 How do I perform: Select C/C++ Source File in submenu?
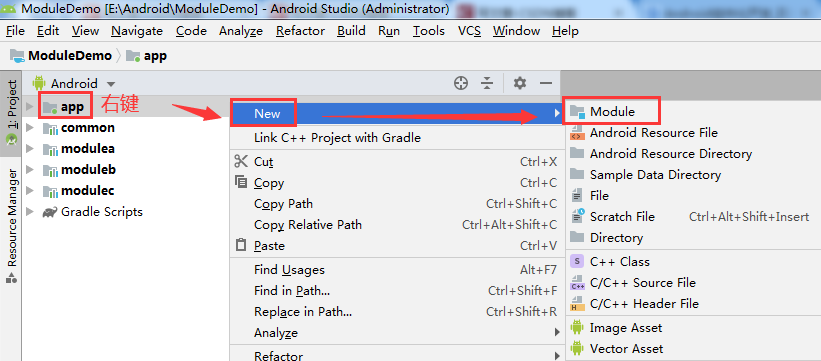click(x=693, y=282)
